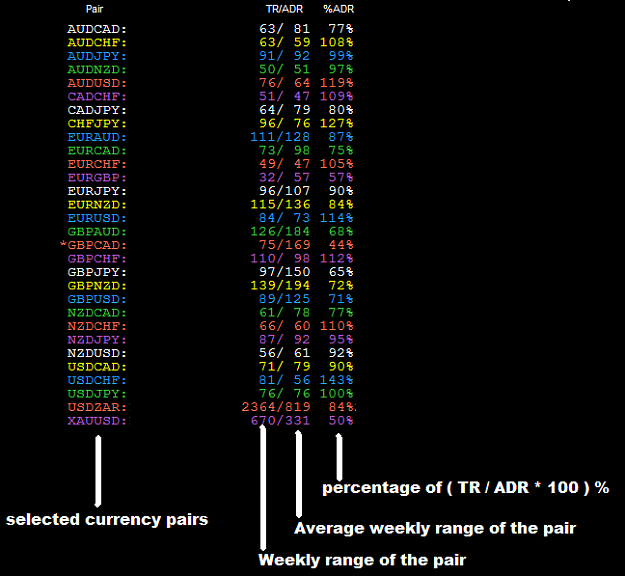Click the 91/ 92 value for AUDJPY
625x576 pixels.
point(285,56)
